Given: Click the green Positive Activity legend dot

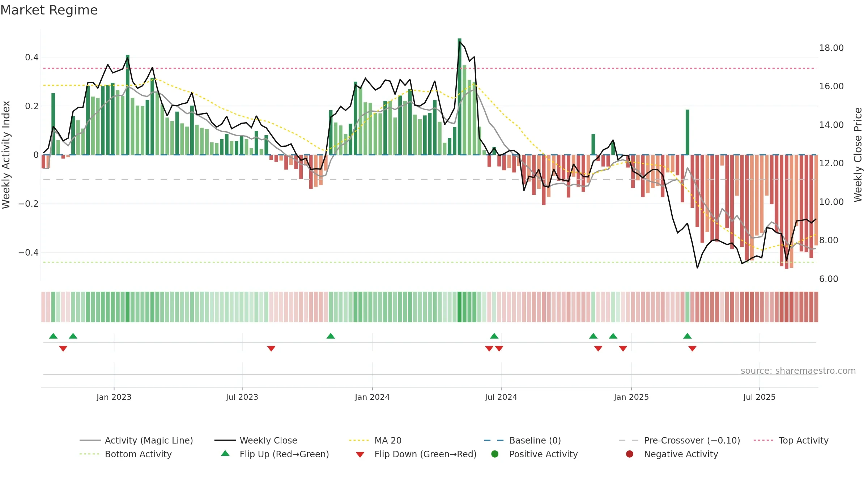Looking at the screenshot, I should pyautogui.click(x=495, y=454).
